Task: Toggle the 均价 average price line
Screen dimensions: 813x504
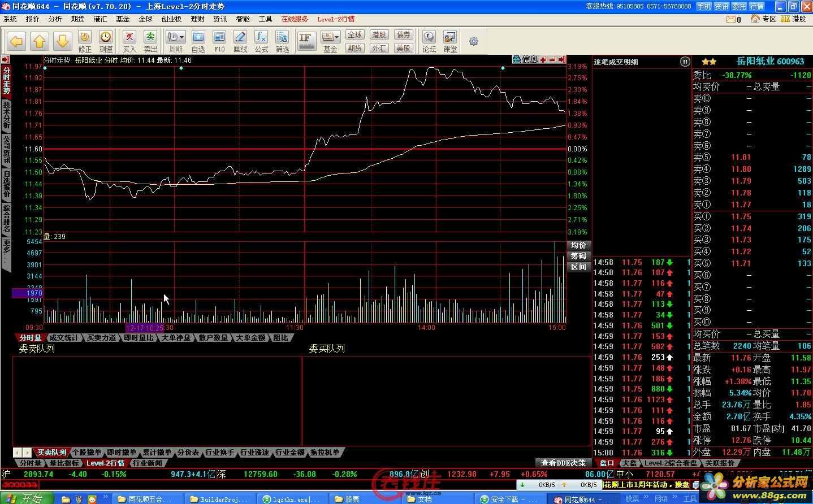Action: [x=578, y=245]
